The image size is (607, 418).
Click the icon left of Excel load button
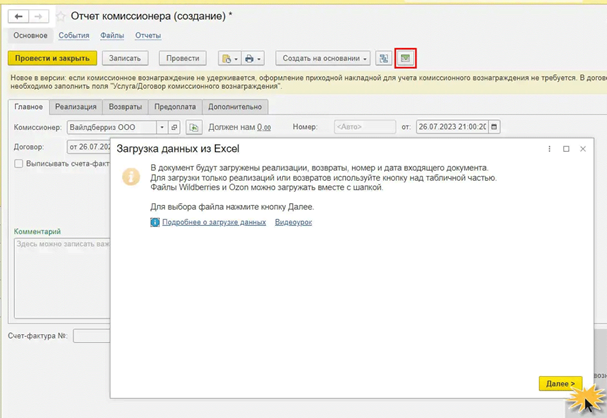(384, 59)
